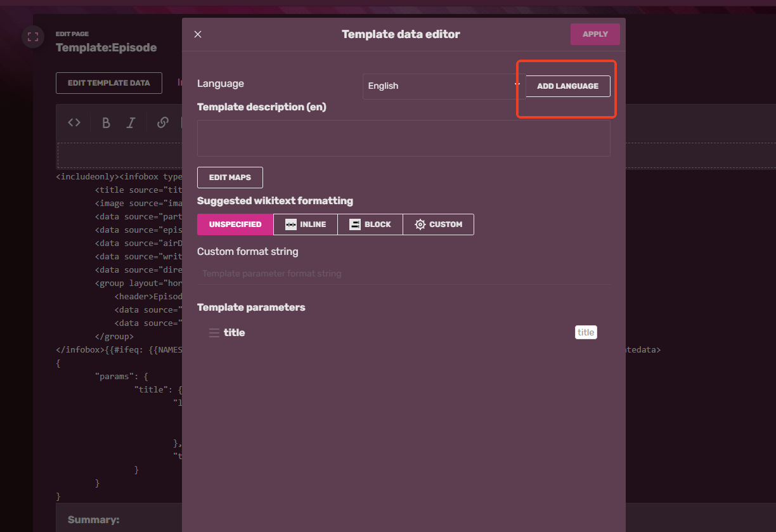Select the source code editing icon
Screen dimensions: 776x532
(x=74, y=122)
